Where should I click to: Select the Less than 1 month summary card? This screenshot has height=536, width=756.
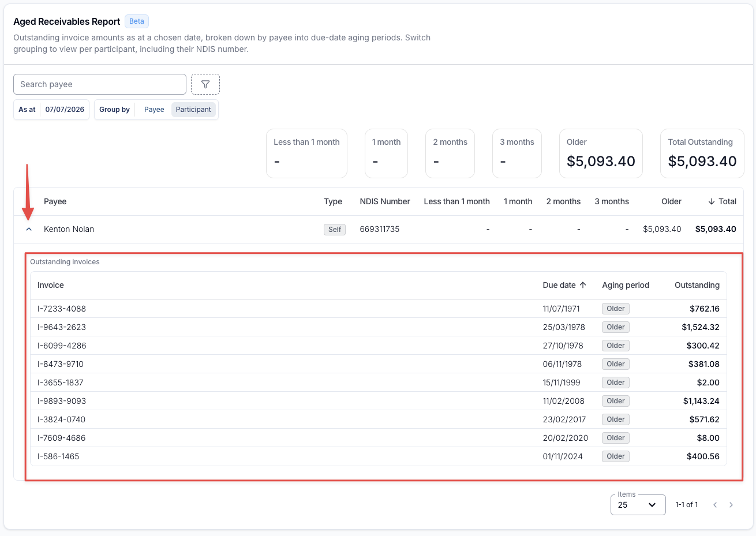click(306, 153)
